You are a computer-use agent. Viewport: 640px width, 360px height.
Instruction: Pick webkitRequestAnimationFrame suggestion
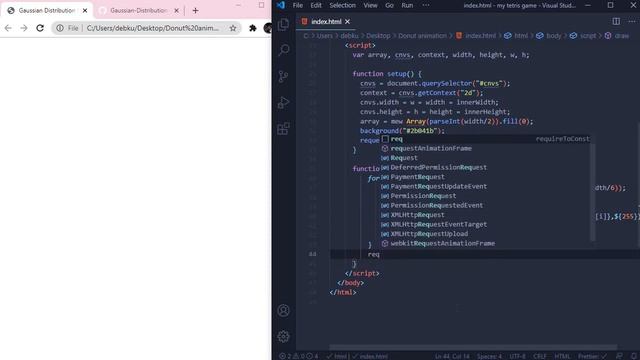click(x=486, y=243)
